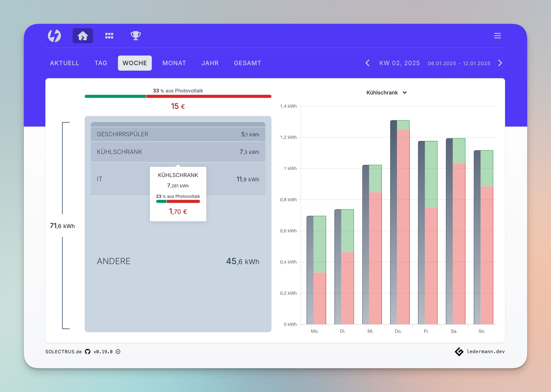551x392 pixels.
Task: Click the SOLECTRUS lightning logo
Action: [54, 36]
